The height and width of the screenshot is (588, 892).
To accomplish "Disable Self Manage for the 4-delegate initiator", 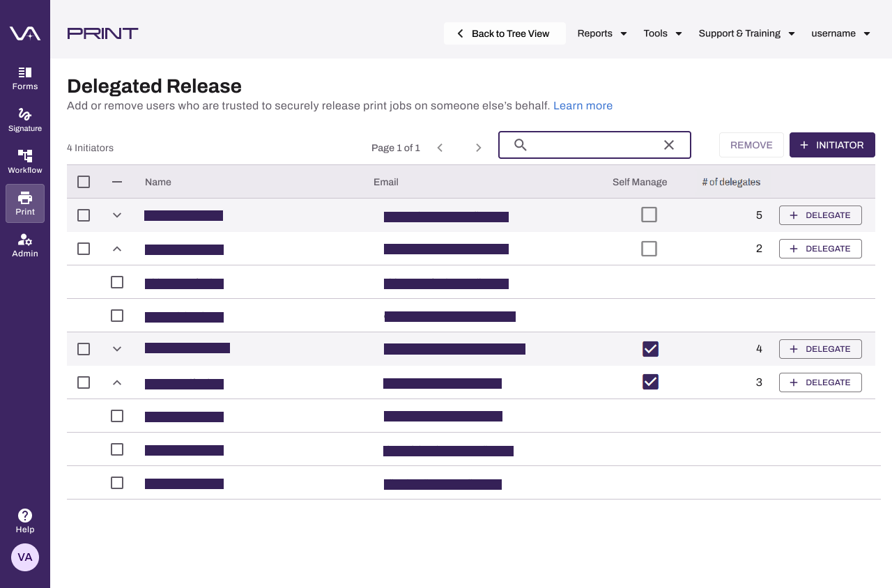I will click(x=650, y=348).
